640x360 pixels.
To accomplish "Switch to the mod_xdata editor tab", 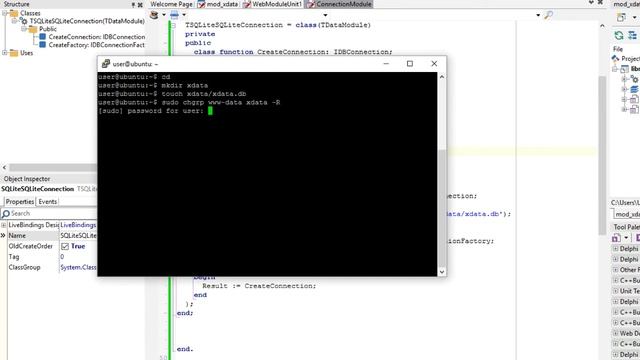I will pos(218,4).
